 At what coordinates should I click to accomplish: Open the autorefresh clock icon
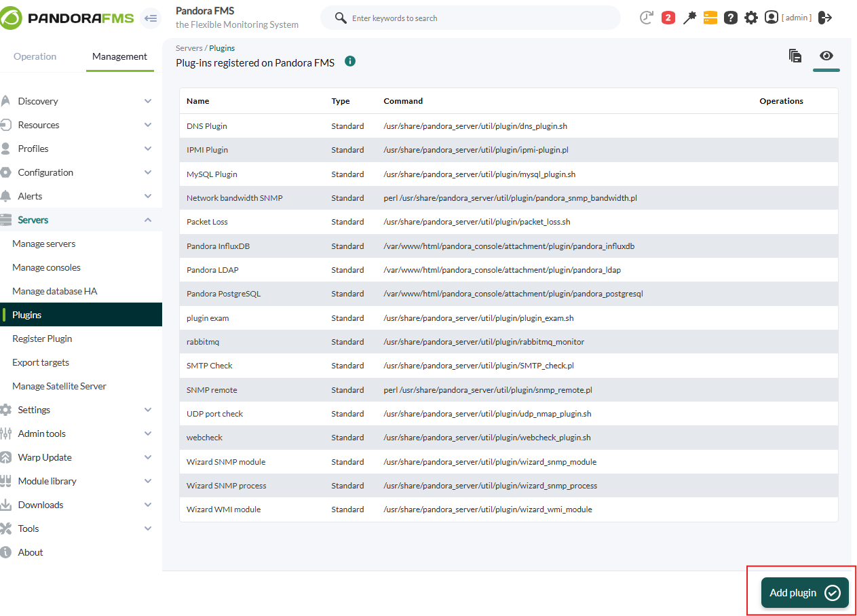tap(647, 18)
